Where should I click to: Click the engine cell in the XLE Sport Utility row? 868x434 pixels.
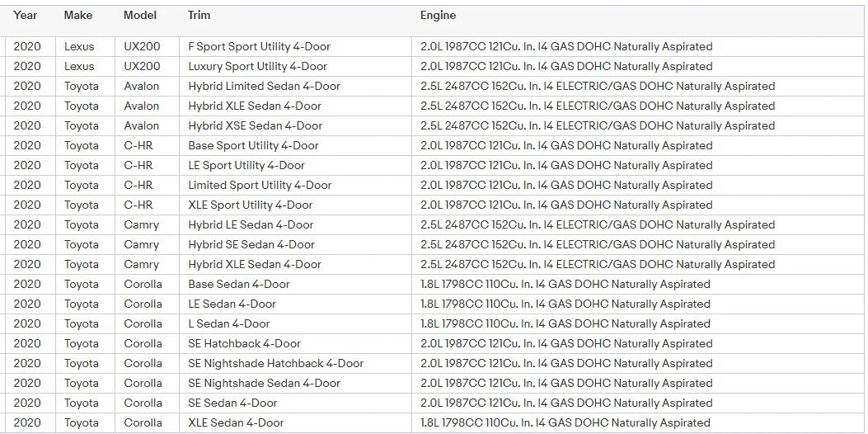[566, 205]
